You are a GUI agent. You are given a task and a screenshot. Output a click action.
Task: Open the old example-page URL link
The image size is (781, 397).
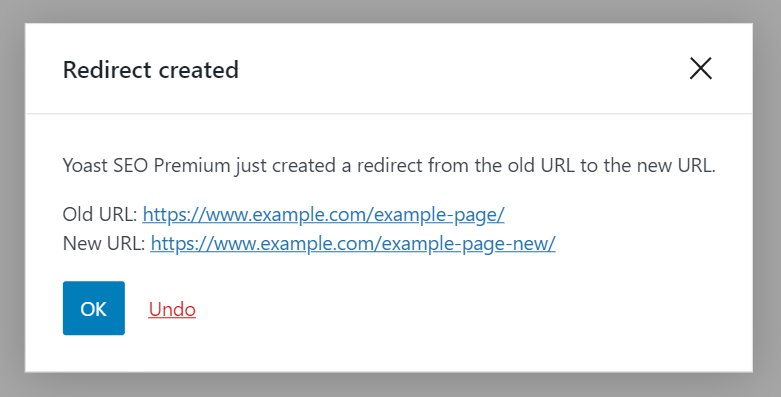tap(323, 215)
